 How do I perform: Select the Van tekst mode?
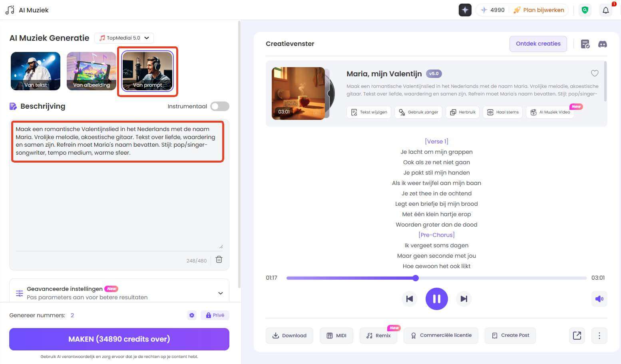point(36,71)
